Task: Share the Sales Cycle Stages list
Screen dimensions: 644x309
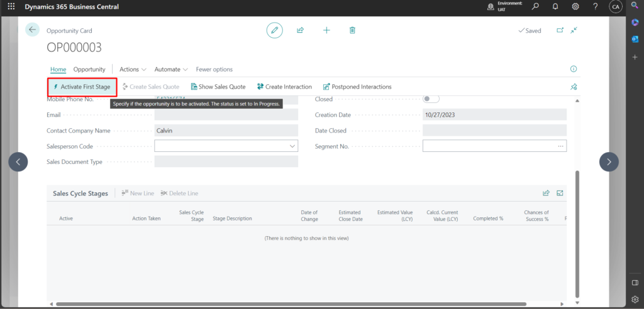Action: tap(546, 193)
